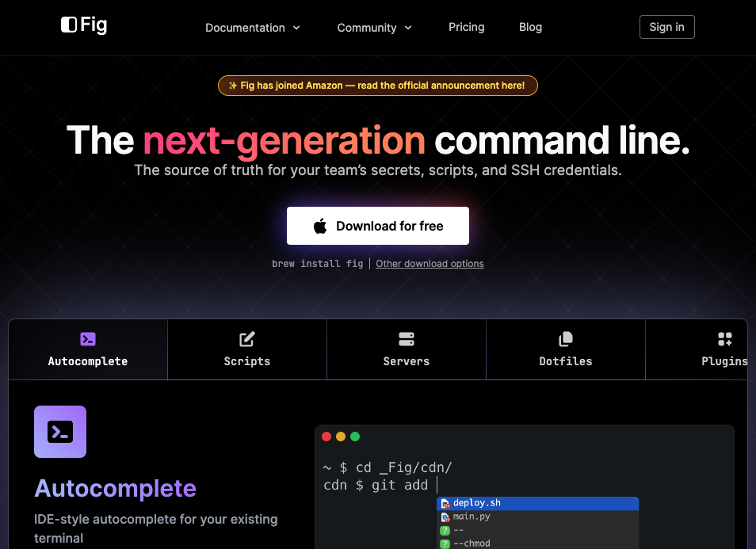Switch to the Dotfiles tab

pos(566,349)
